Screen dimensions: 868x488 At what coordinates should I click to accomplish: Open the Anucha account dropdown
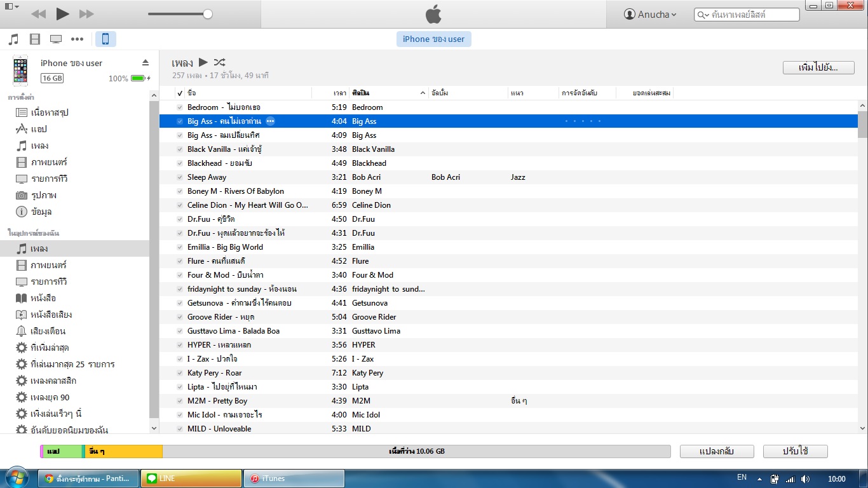650,14
